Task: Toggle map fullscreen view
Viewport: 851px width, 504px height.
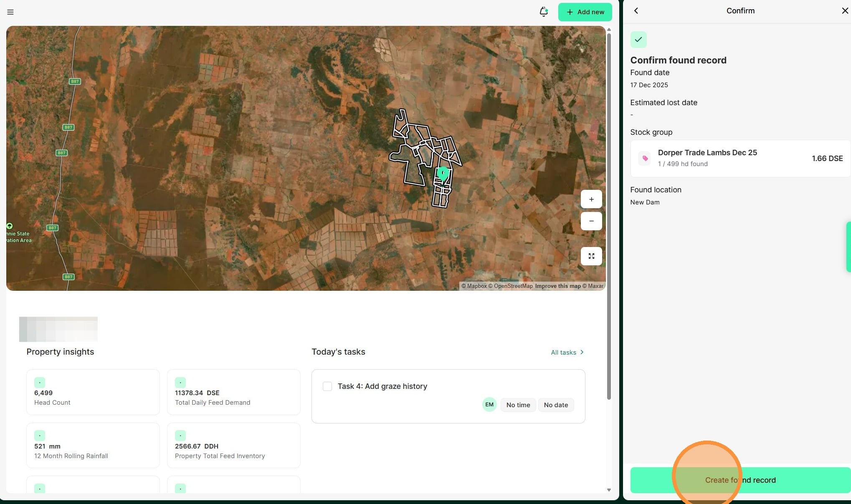Action: pos(591,256)
